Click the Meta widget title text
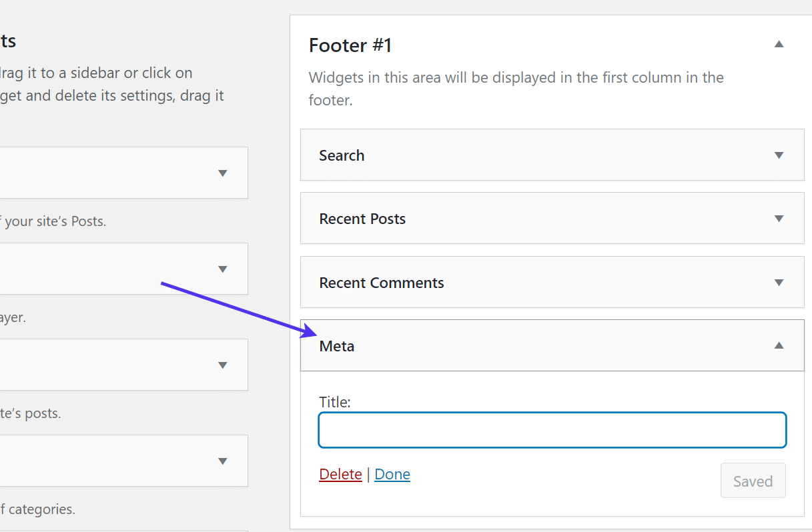This screenshot has height=532, width=812. coord(336,346)
